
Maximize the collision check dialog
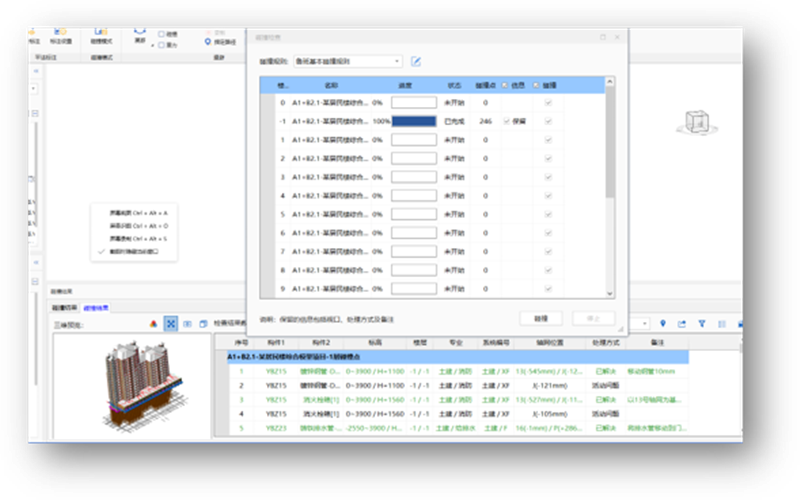(x=603, y=37)
